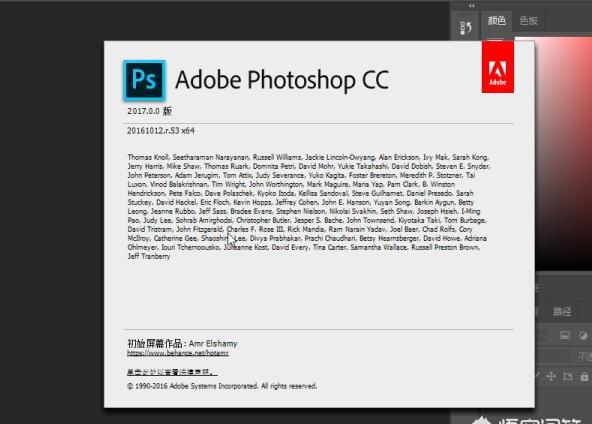This screenshot has height=424, width=592.
Task: Open the behance.net/hotamr link
Action: pos(178,353)
